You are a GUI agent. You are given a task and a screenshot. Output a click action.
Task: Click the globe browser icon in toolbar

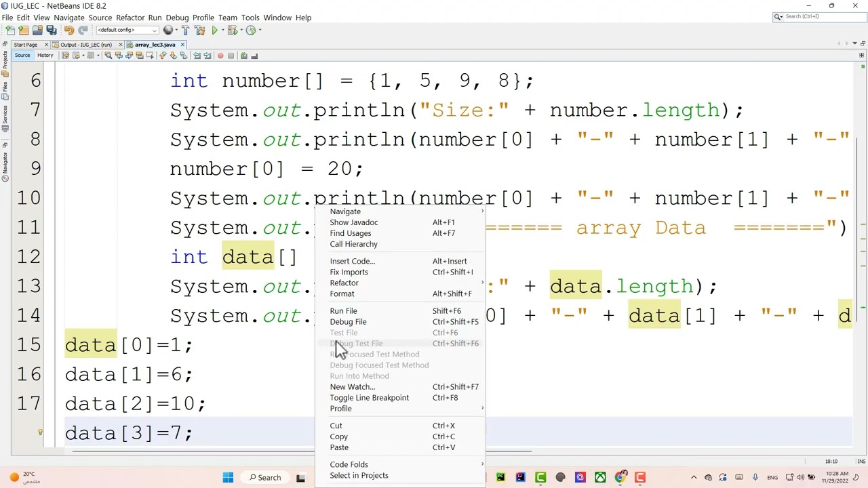point(167,30)
